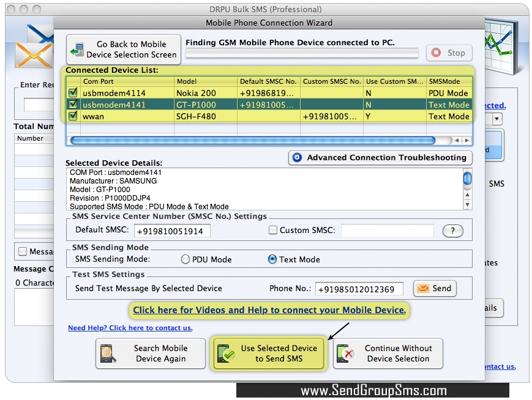The image size is (532, 400).
Task: Click the Finding GSM device progress bar
Action: click(x=302, y=53)
